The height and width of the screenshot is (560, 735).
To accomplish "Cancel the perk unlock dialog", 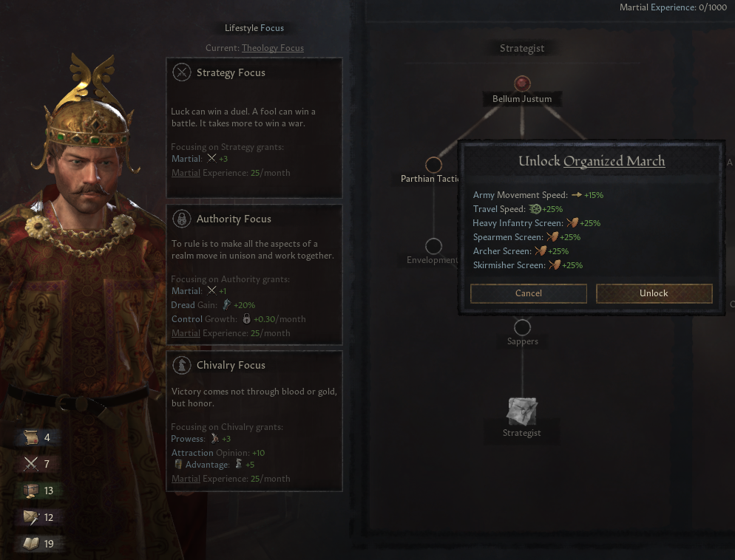I will pyautogui.click(x=528, y=293).
